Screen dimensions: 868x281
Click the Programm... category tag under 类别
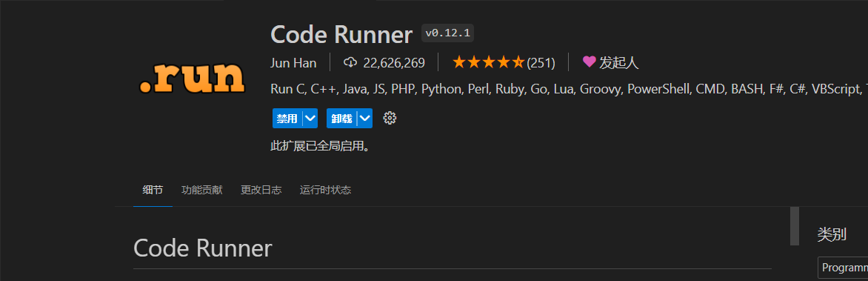[843, 268]
